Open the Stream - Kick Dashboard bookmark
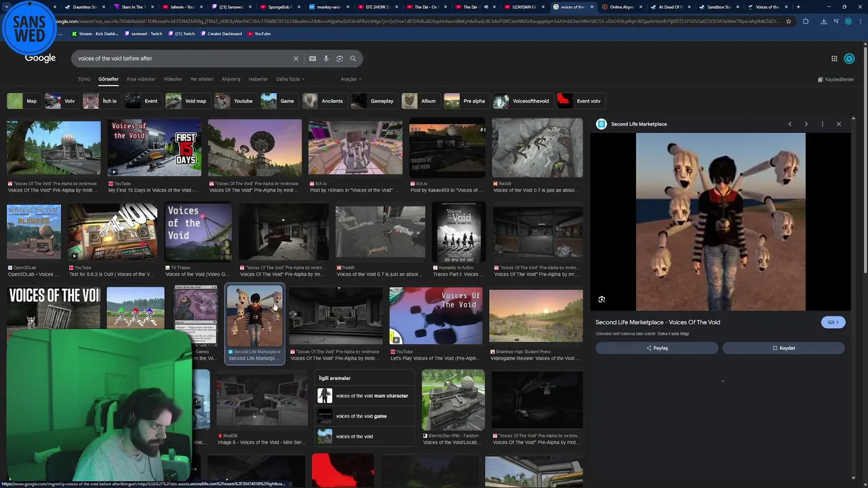 tap(95, 34)
